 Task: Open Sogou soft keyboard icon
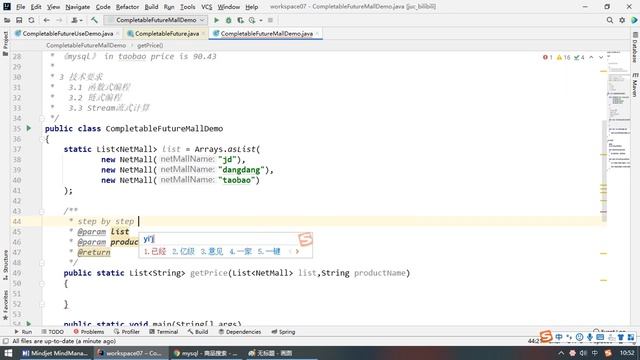[x=600, y=337]
